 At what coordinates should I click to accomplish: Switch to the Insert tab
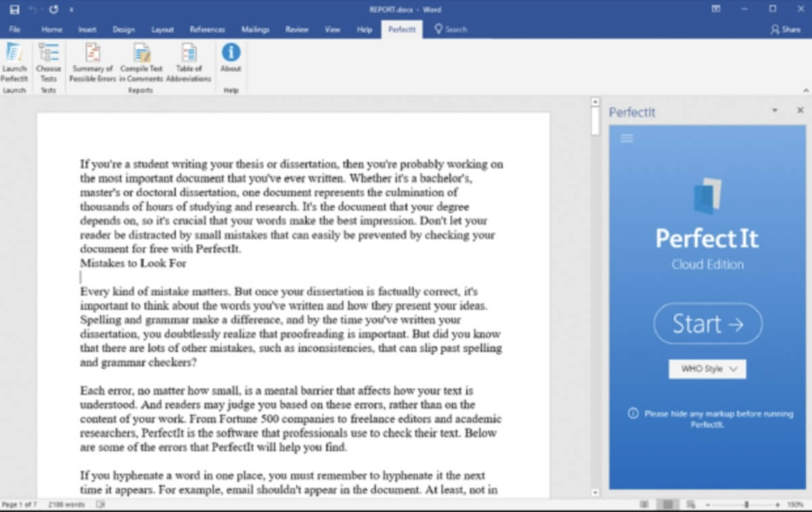pos(87,30)
